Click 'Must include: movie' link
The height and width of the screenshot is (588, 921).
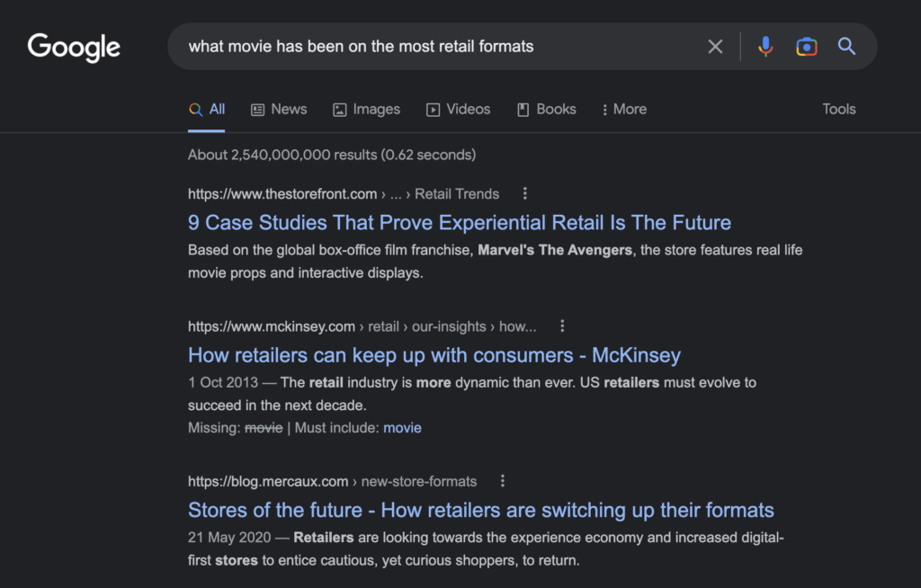click(402, 428)
